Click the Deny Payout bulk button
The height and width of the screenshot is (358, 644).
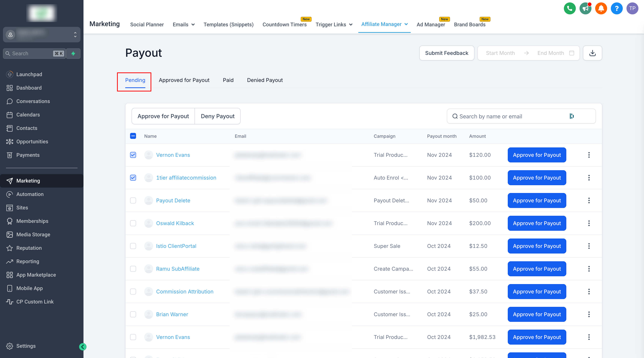217,116
